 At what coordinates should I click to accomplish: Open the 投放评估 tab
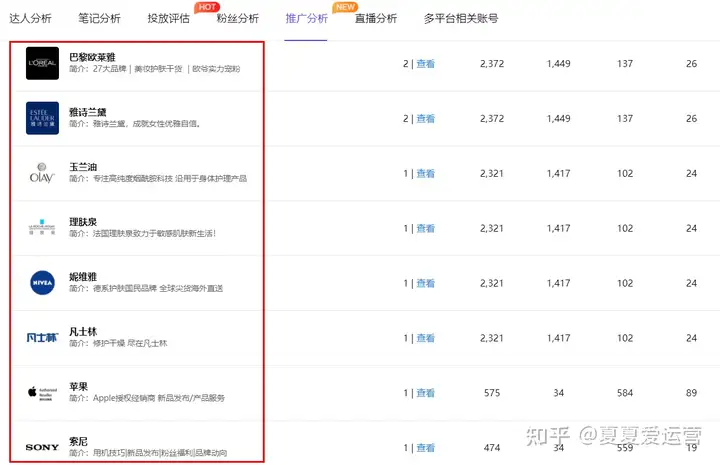click(x=169, y=18)
